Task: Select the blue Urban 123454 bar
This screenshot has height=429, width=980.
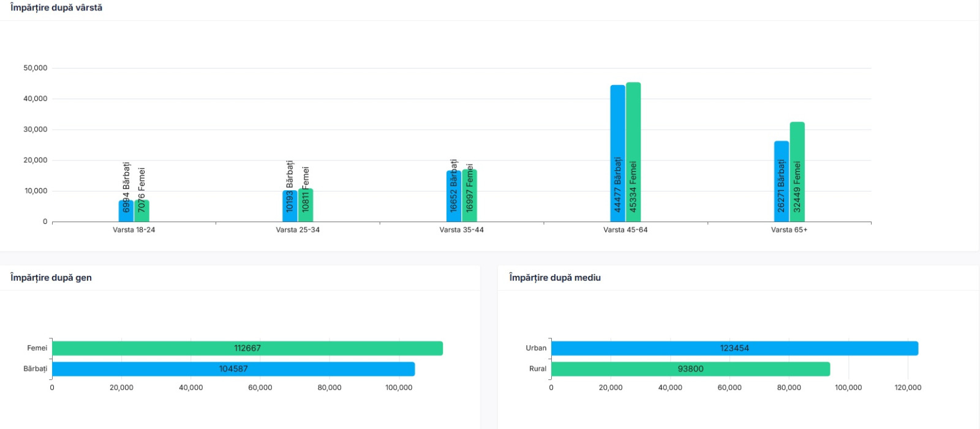Action: point(734,348)
